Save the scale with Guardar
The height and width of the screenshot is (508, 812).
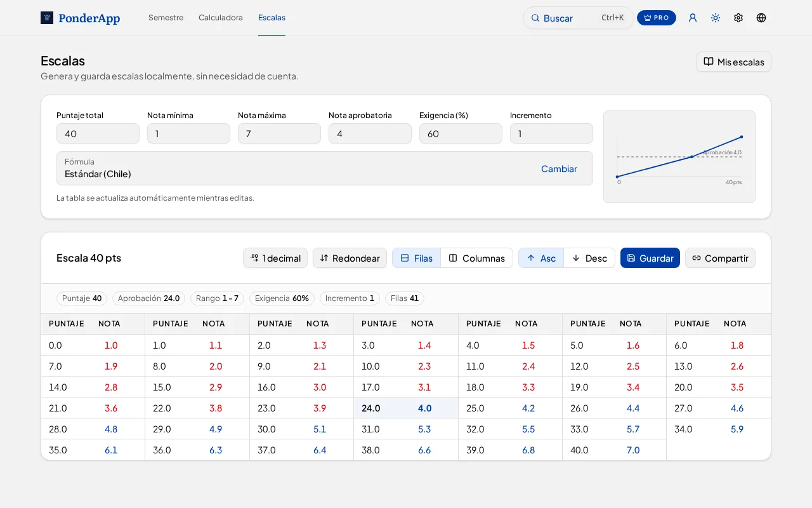(x=650, y=258)
